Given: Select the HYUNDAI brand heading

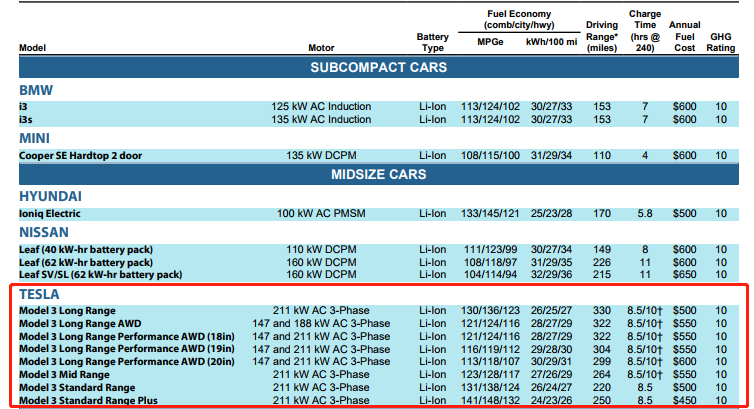Looking at the screenshot, I should [50, 196].
